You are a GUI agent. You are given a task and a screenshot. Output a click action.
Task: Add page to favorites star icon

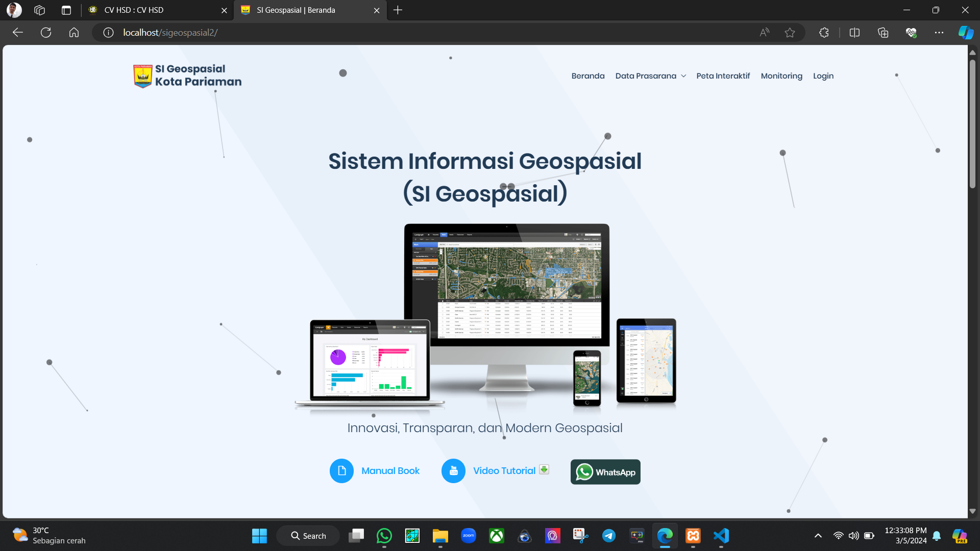pyautogui.click(x=790, y=33)
